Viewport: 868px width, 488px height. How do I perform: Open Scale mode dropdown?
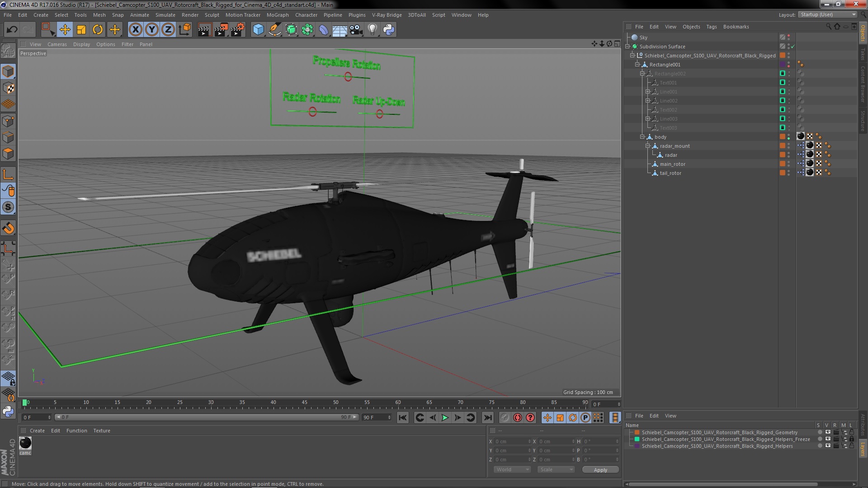click(556, 470)
